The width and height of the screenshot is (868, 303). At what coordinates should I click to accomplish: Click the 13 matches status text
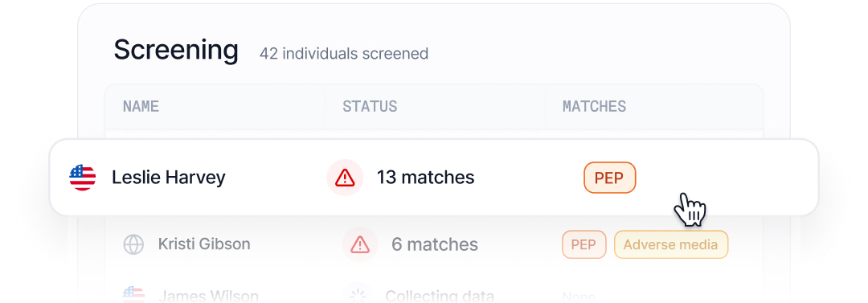pyautogui.click(x=426, y=178)
